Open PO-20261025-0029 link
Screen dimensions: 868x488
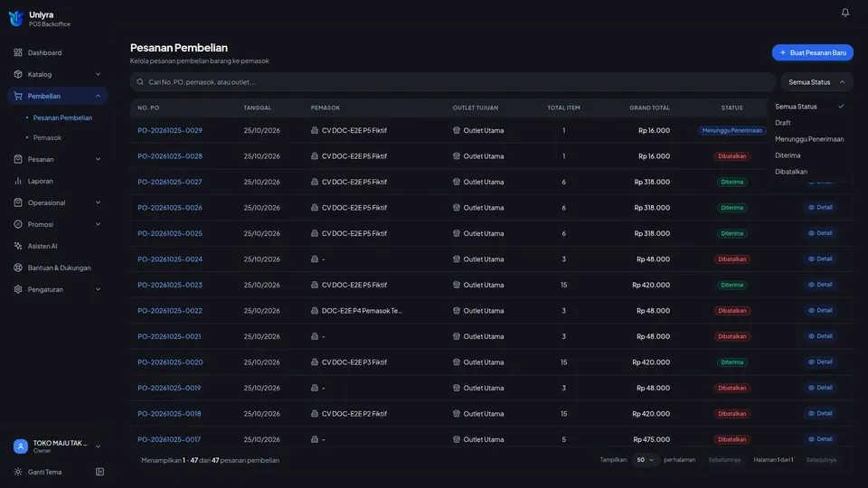point(170,130)
